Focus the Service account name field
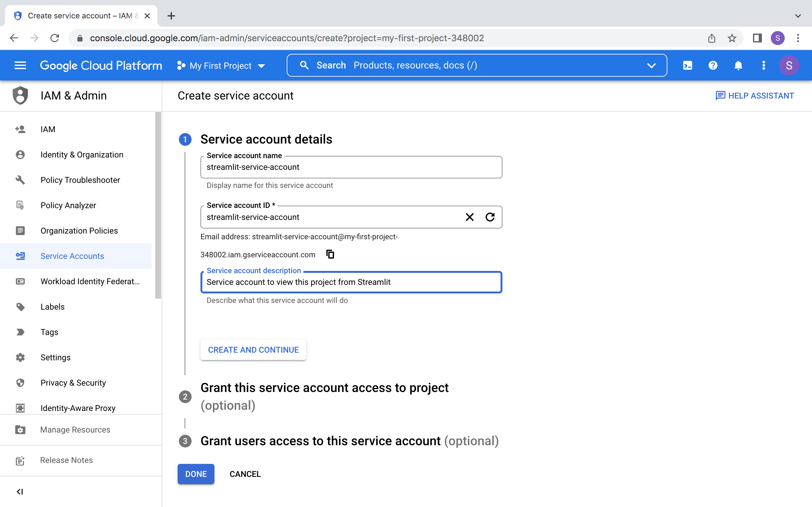Viewport: 812px width, 507px height. click(x=350, y=167)
